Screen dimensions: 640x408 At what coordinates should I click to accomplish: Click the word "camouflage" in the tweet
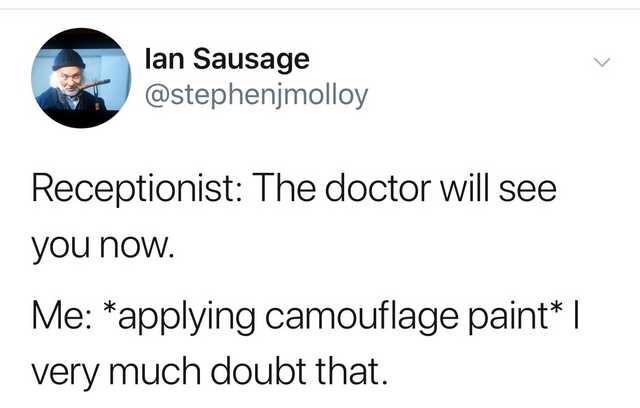[x=362, y=318]
